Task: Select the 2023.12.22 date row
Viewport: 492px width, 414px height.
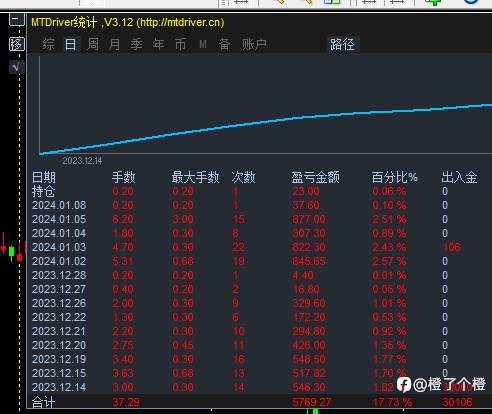Action: [x=59, y=317]
